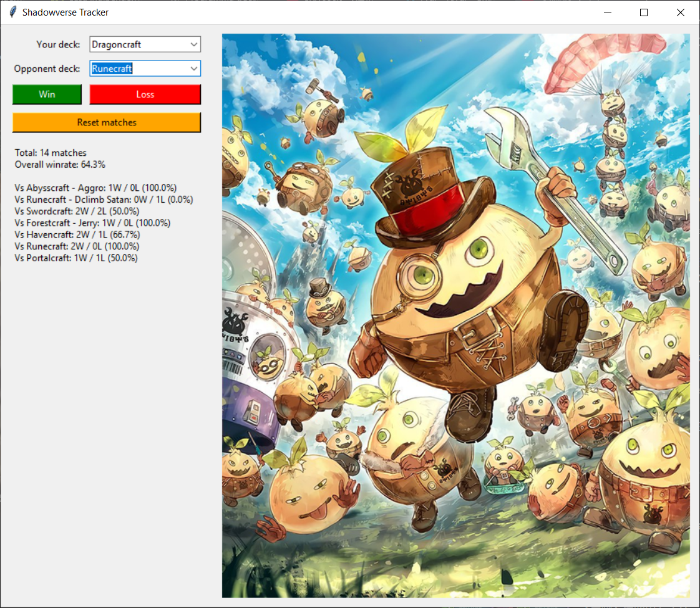700x608 pixels.
Task: Click the feather icon in title bar
Action: [x=13, y=12]
